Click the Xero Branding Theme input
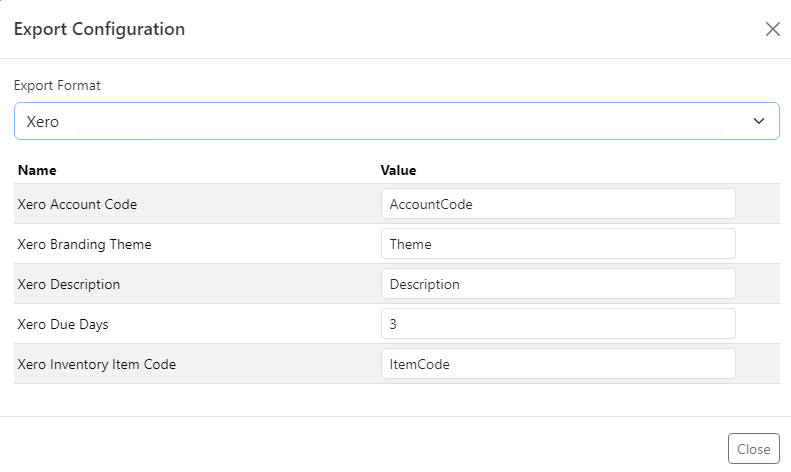 click(x=558, y=244)
